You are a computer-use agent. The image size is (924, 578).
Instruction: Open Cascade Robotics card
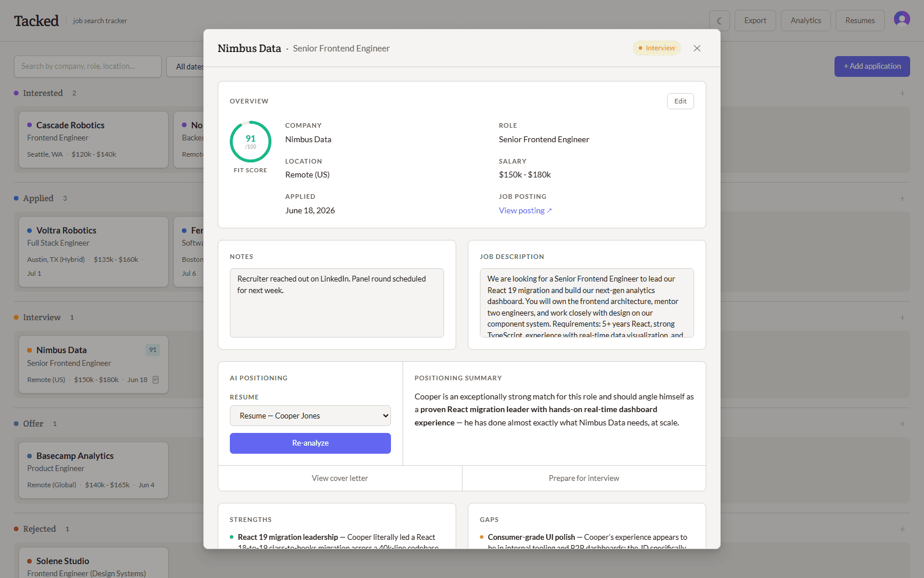[94, 140]
